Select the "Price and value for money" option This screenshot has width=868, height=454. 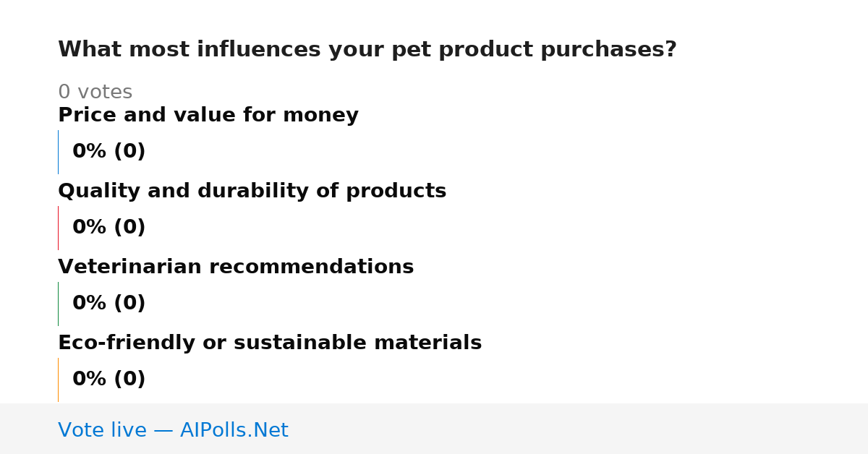208,115
